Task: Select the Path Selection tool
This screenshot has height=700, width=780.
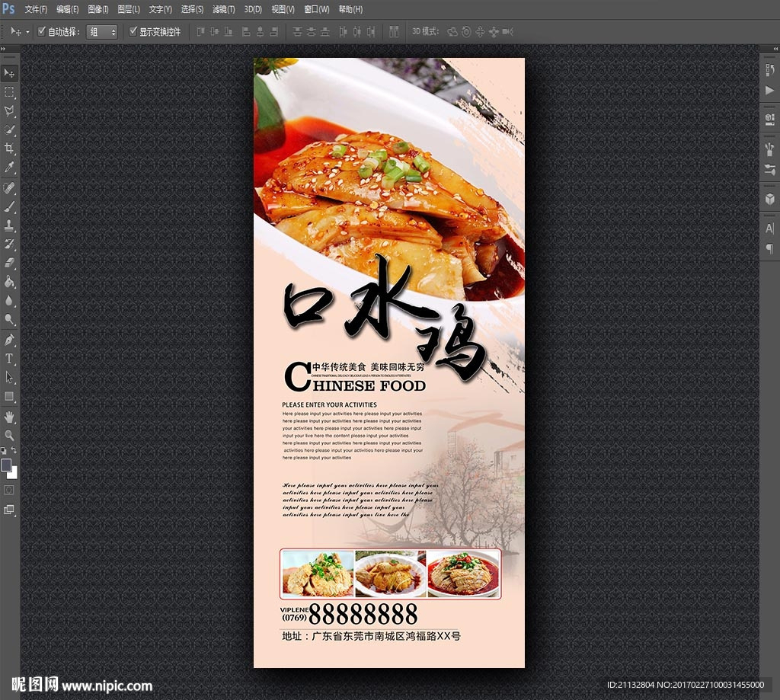Action: [x=9, y=377]
